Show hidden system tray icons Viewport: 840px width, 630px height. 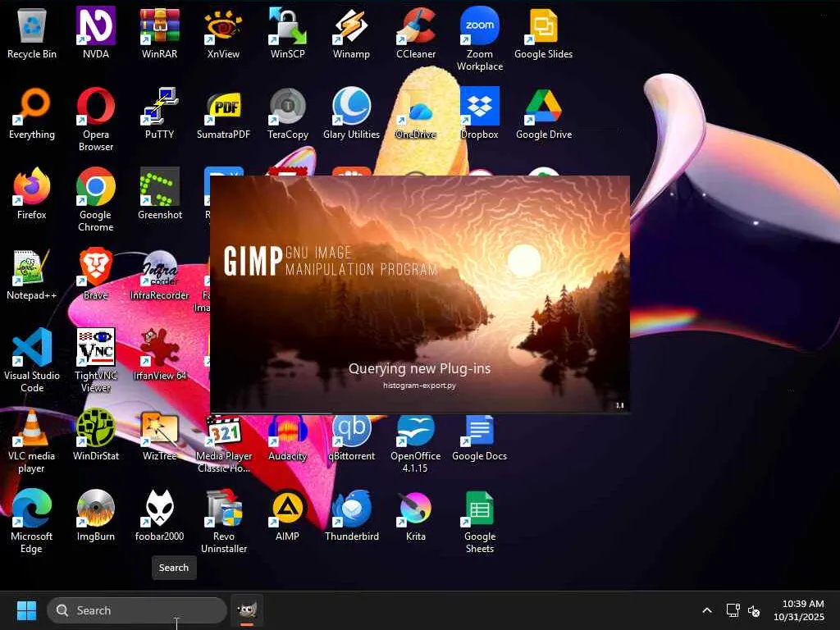point(707,610)
